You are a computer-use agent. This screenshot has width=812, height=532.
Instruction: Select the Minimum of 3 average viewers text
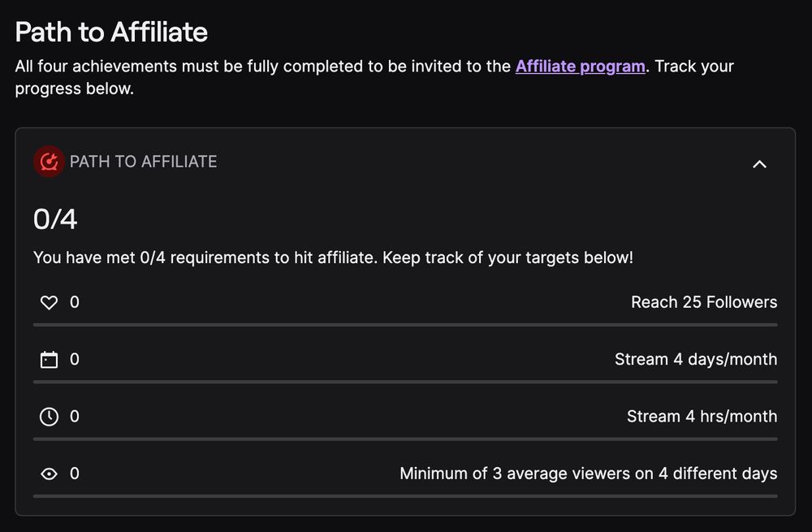point(588,473)
